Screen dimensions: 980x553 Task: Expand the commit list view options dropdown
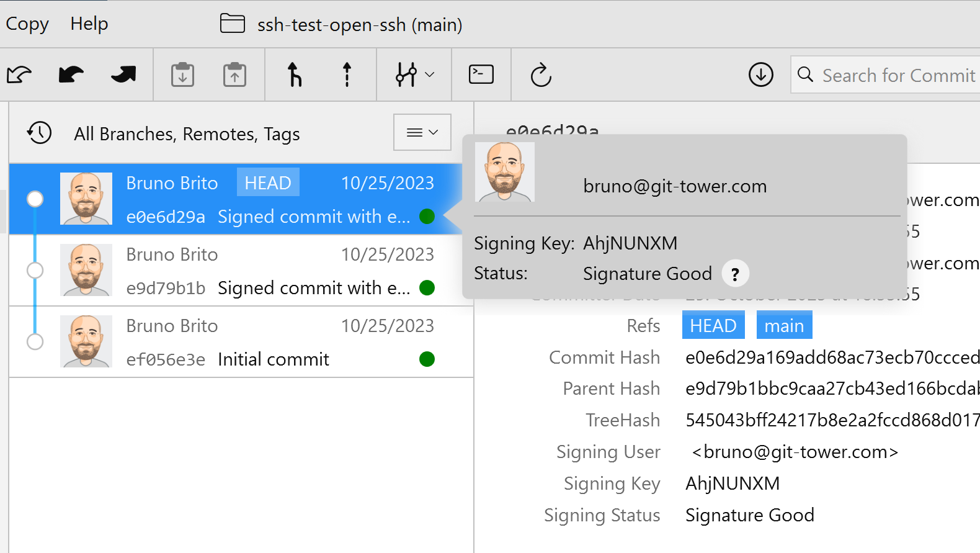[422, 132]
